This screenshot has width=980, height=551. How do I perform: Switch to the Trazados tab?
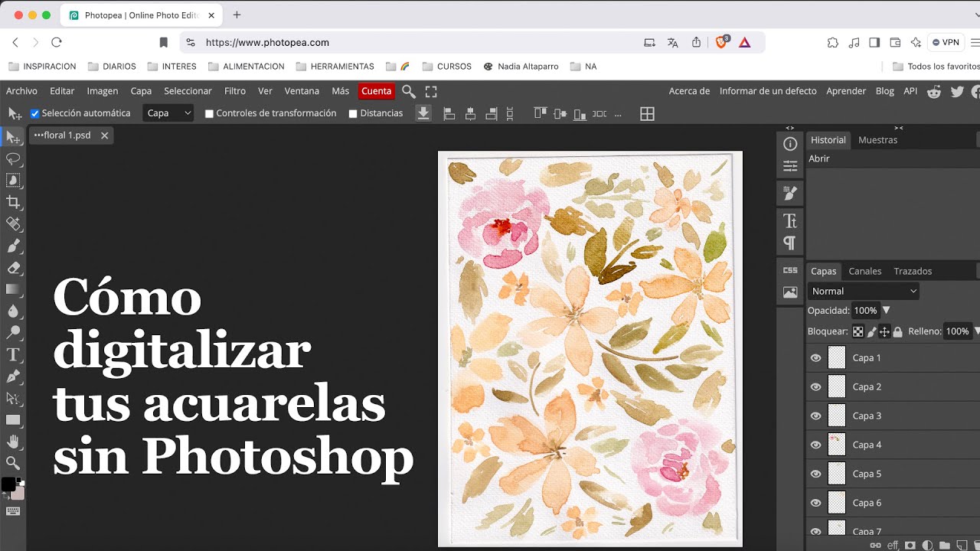[913, 271]
